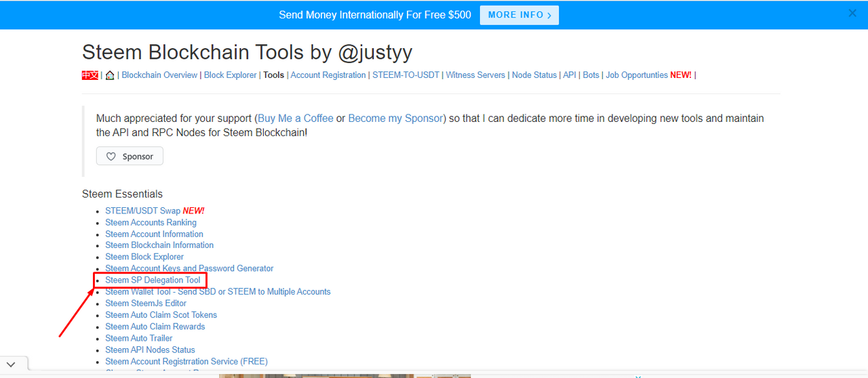Open Steem SteemJs Editor
The height and width of the screenshot is (378, 868).
pos(146,303)
